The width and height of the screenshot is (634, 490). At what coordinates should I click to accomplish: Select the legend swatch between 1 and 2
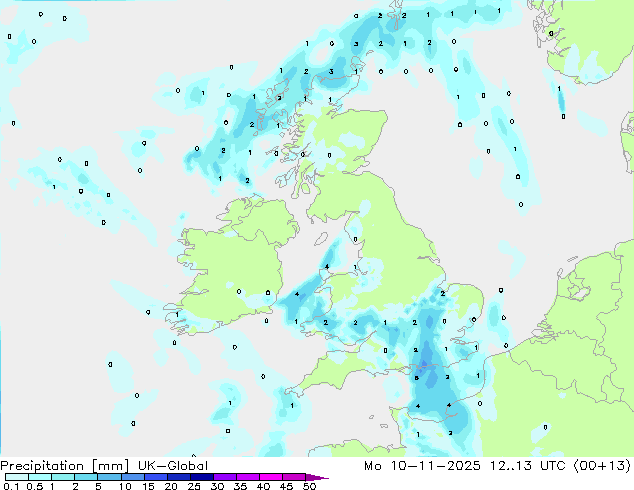coord(63,477)
